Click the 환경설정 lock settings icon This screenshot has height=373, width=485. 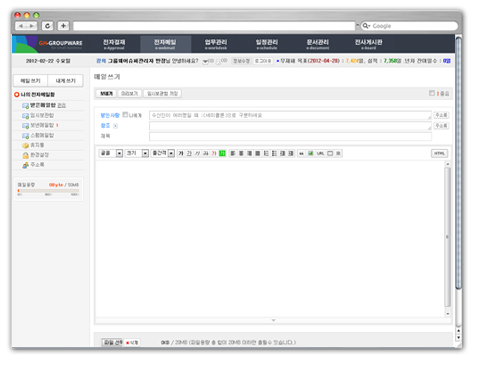[25, 155]
